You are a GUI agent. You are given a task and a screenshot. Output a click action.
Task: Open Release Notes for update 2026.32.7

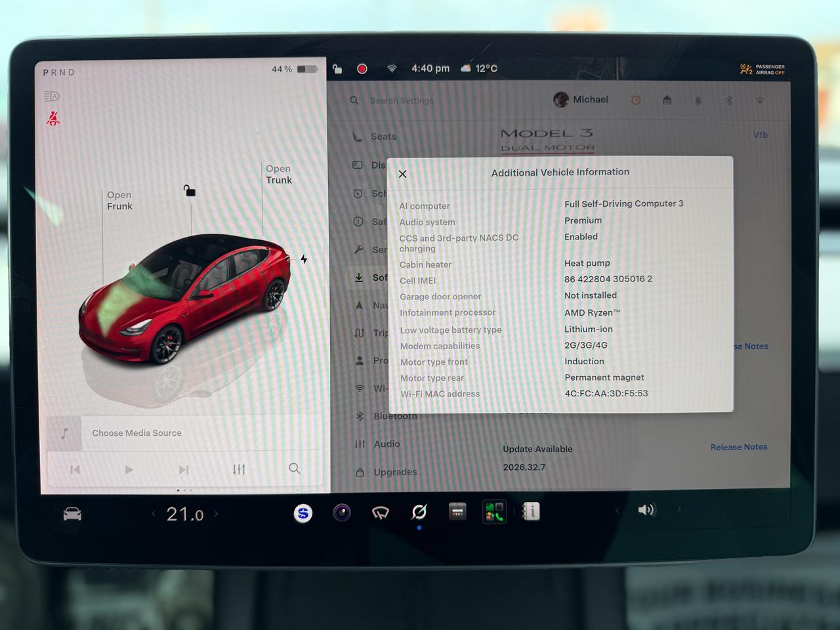pyautogui.click(x=738, y=447)
